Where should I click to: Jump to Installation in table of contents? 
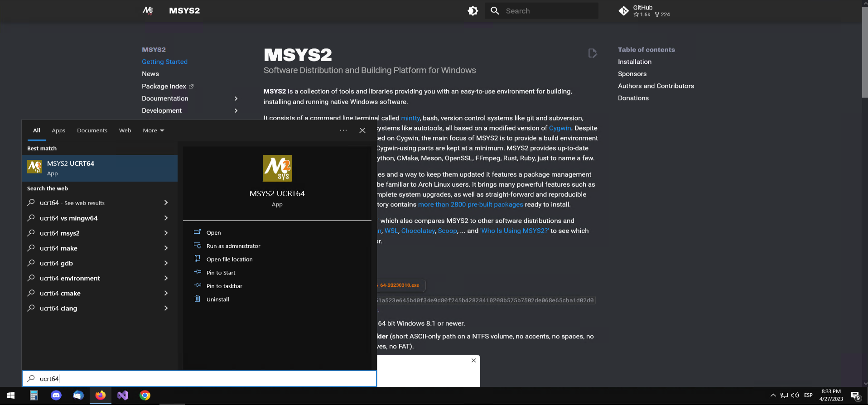click(x=635, y=62)
